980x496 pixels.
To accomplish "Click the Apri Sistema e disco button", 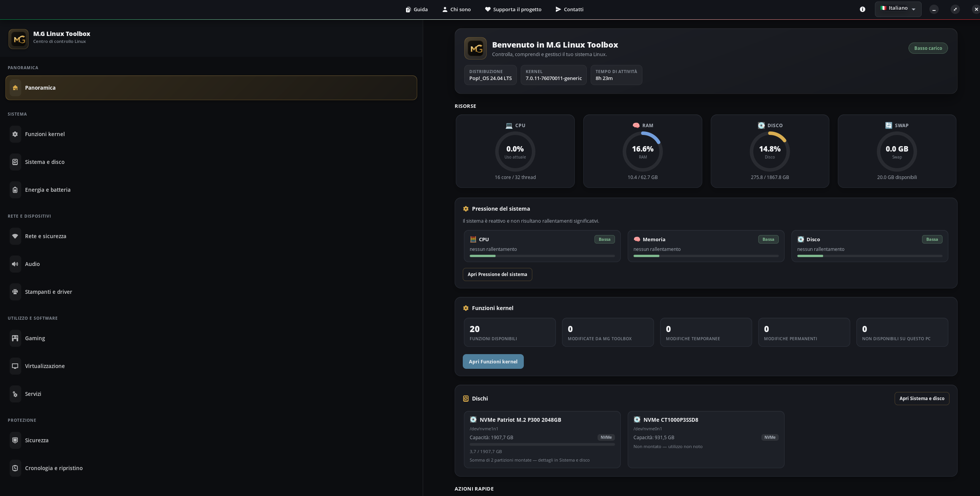I will (x=922, y=399).
